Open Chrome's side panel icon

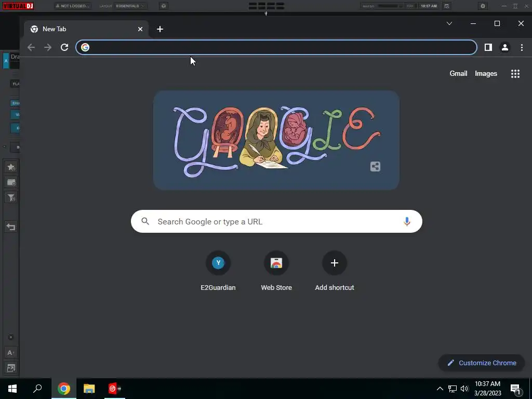click(x=488, y=47)
